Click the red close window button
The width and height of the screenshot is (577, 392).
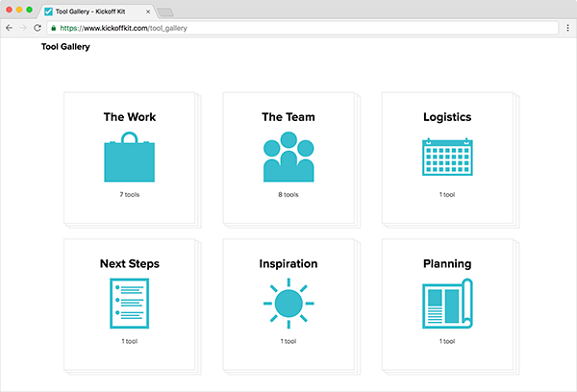10,10
